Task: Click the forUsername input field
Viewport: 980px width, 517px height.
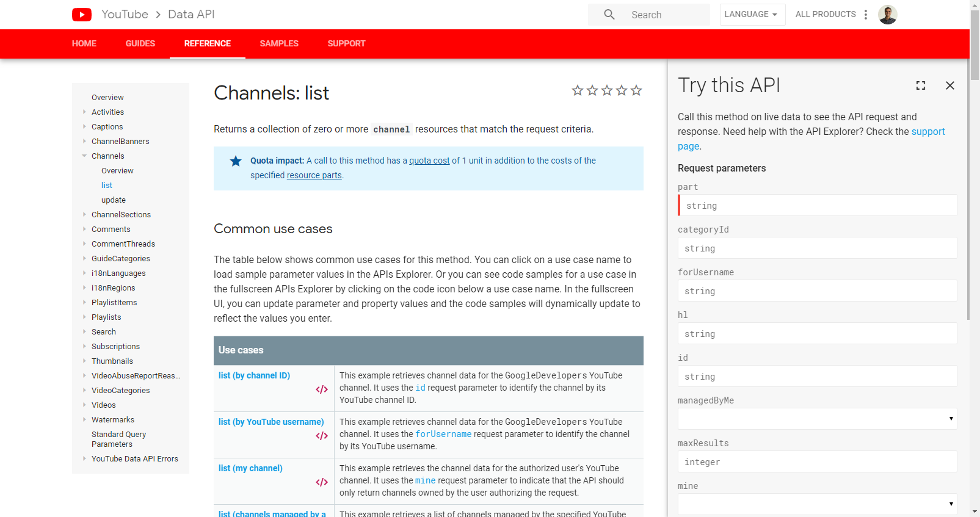Action: pyautogui.click(x=817, y=291)
